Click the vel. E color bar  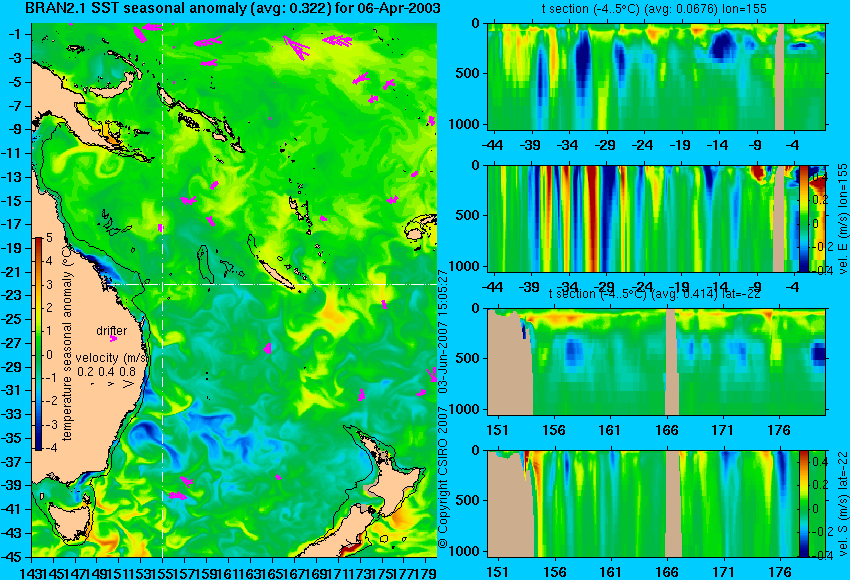tap(803, 218)
